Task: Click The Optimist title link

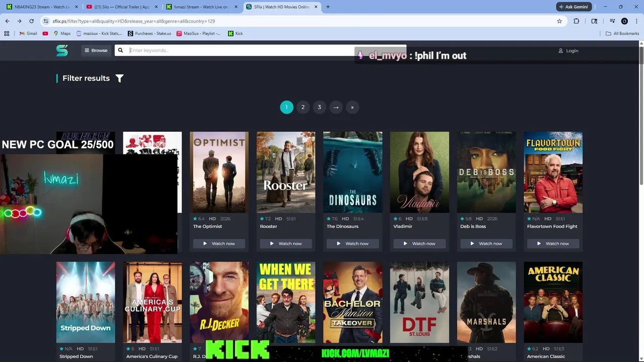Action: point(207,226)
